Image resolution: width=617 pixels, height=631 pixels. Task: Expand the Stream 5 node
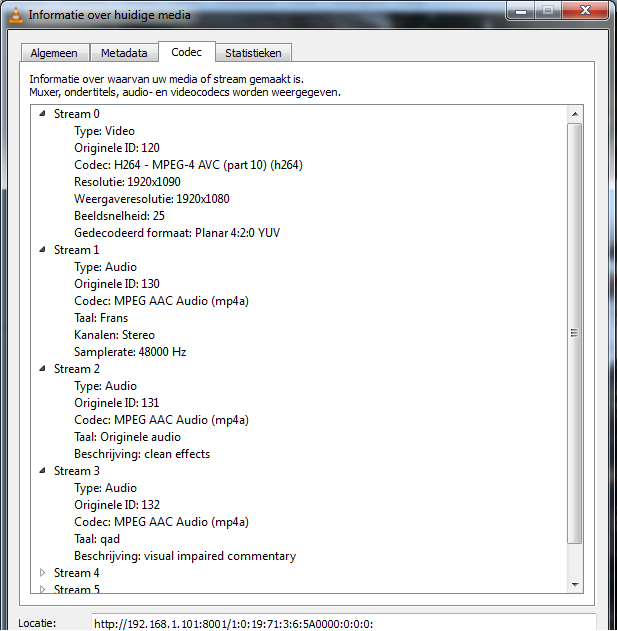coord(42,589)
